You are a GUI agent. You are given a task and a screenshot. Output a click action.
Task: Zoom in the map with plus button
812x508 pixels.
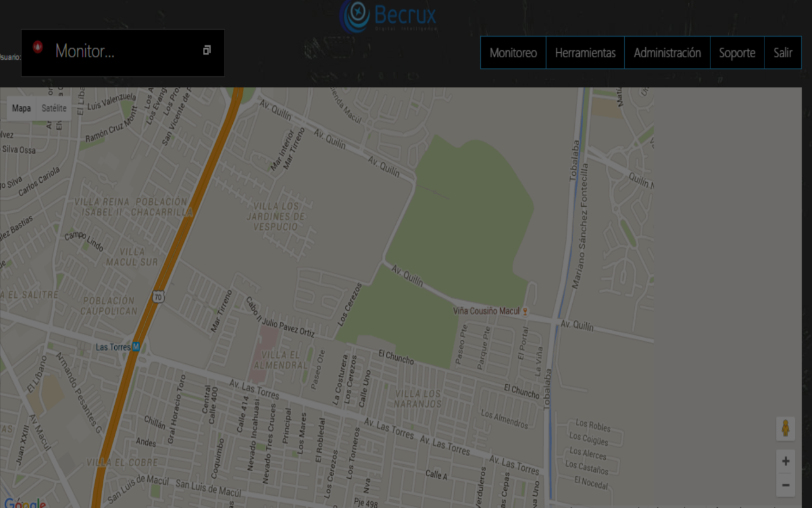tap(785, 462)
